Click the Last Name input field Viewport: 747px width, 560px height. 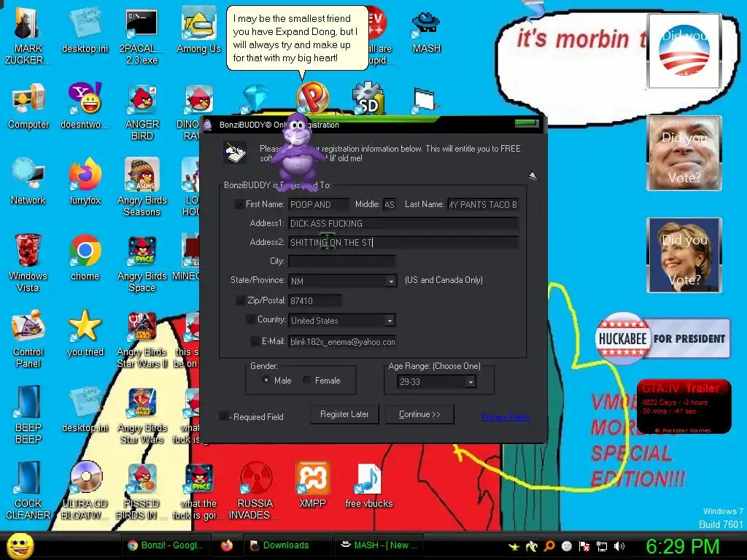coord(483,204)
